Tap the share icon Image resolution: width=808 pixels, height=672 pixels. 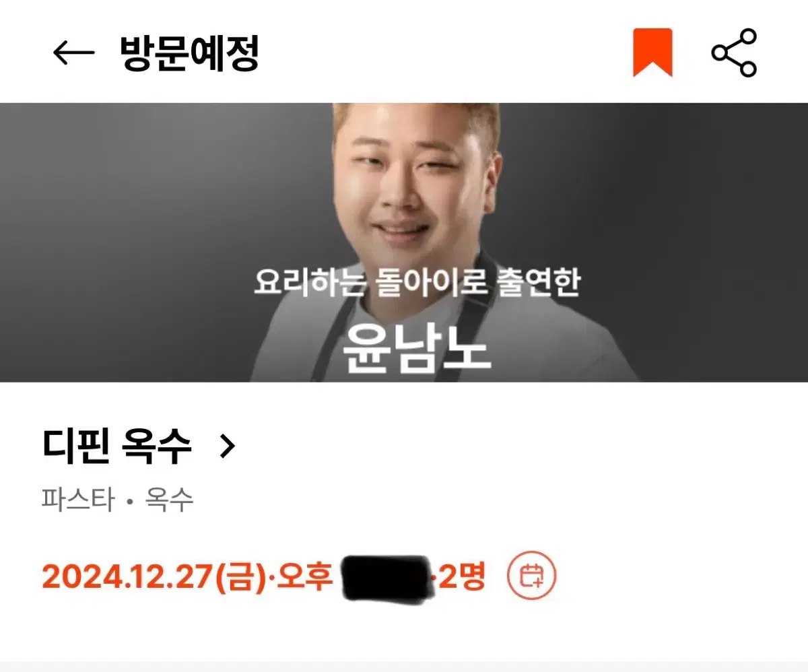coord(735,53)
